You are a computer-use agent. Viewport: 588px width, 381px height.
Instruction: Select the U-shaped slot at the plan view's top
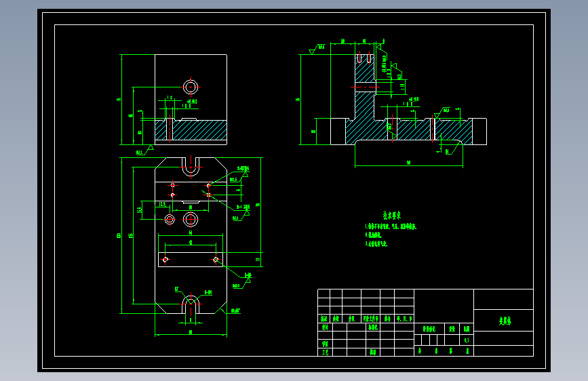[191, 167]
